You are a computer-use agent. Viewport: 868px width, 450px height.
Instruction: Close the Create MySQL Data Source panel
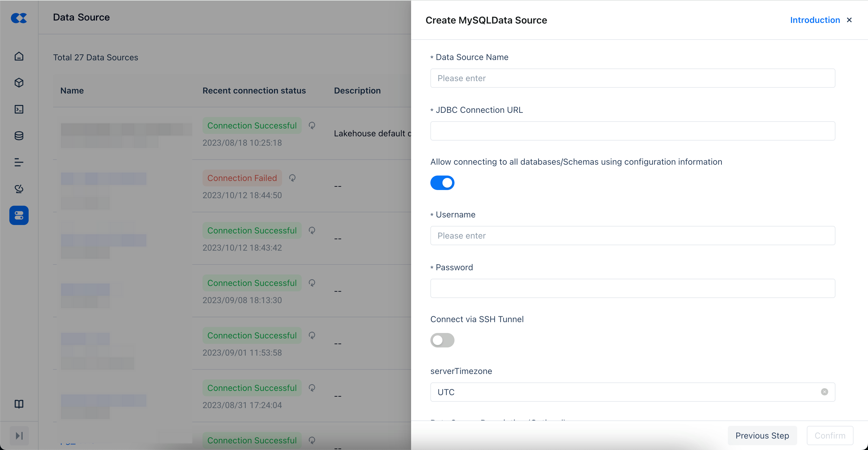pos(849,20)
